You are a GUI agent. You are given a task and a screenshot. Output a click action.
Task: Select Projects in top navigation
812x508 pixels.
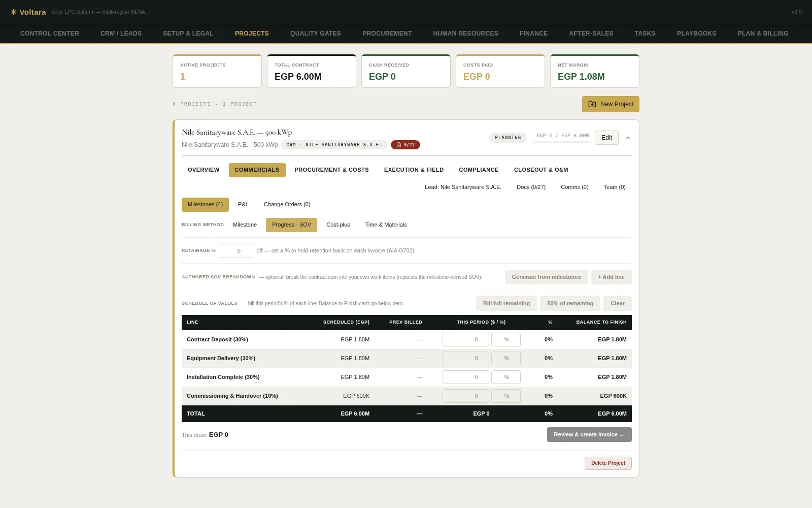[x=252, y=34]
